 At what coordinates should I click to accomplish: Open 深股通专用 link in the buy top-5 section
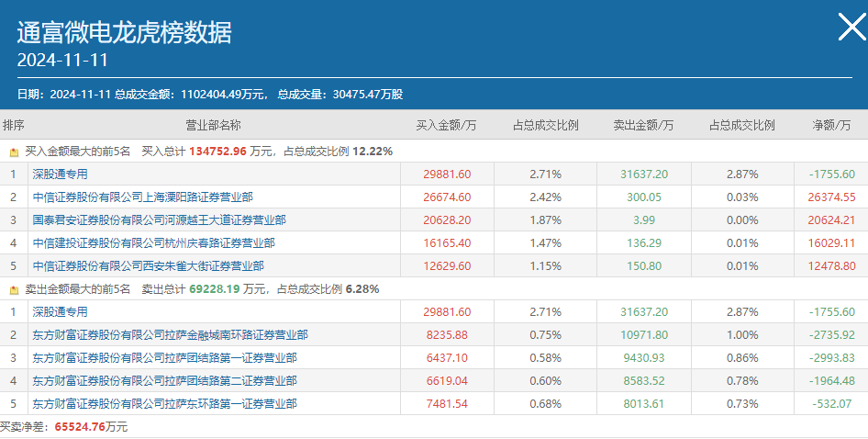tap(60, 174)
